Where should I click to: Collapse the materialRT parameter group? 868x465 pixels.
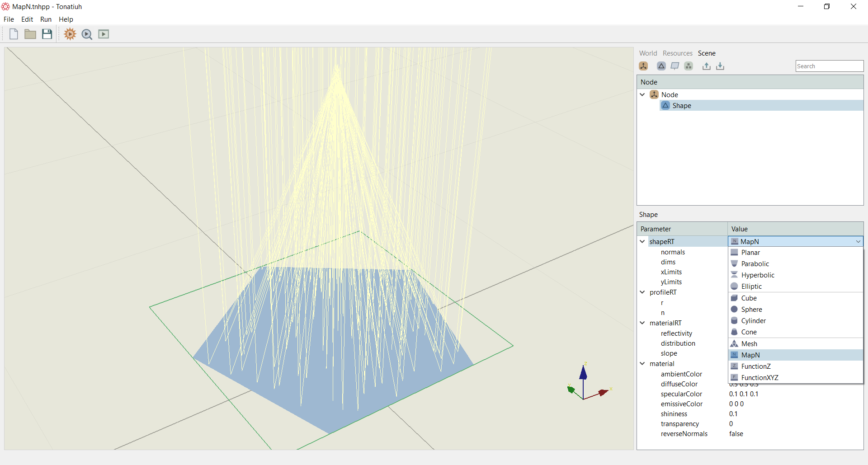pyautogui.click(x=642, y=323)
